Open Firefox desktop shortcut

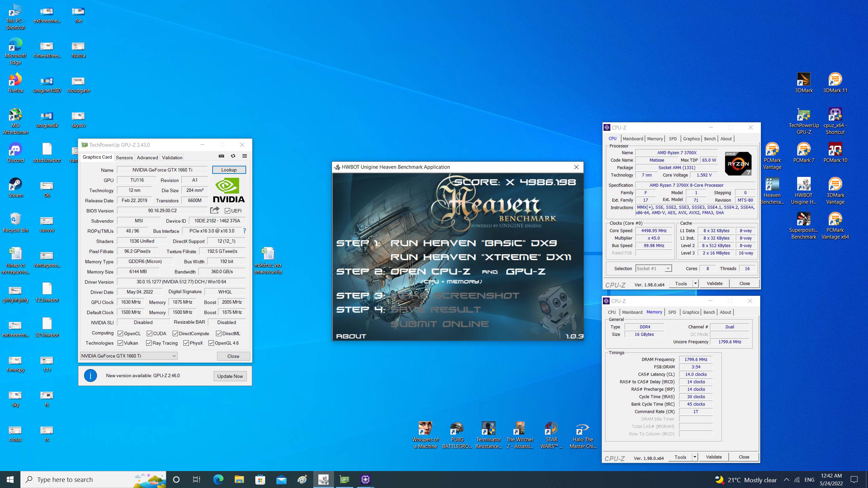[15, 83]
